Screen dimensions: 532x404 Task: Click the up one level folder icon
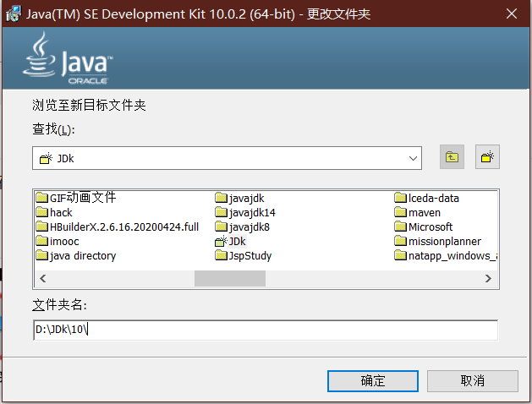click(452, 157)
